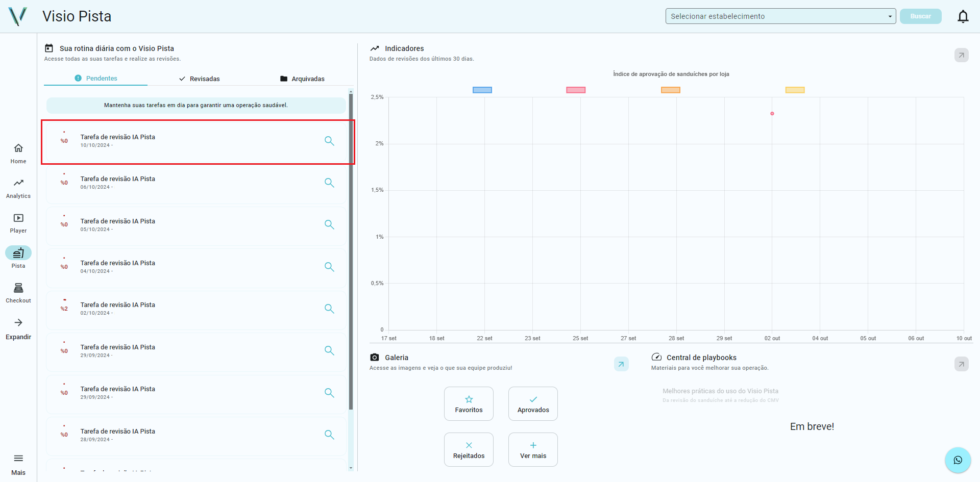Click magnifier for the 06/10/2024 task
The image size is (980, 482).
330,183
